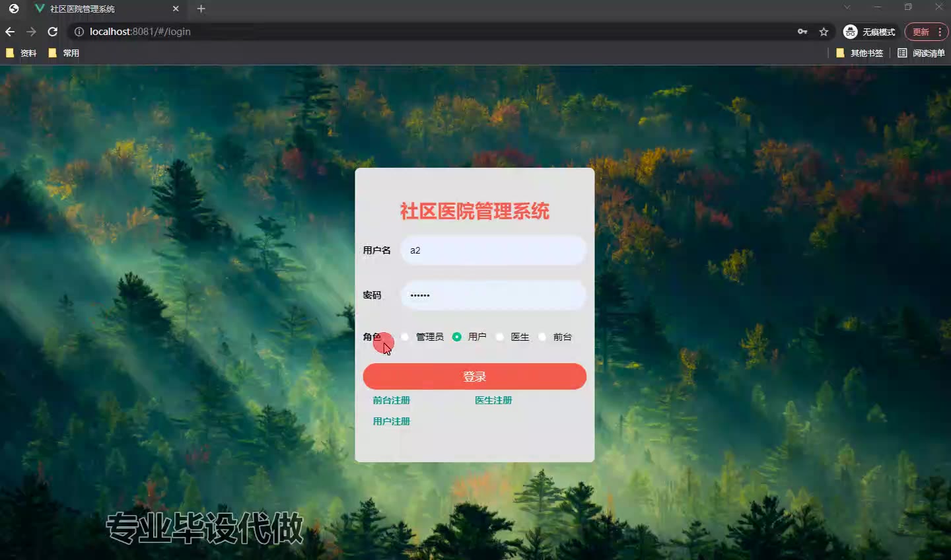Open the 用户注册 link
951x560 pixels.
tap(391, 421)
